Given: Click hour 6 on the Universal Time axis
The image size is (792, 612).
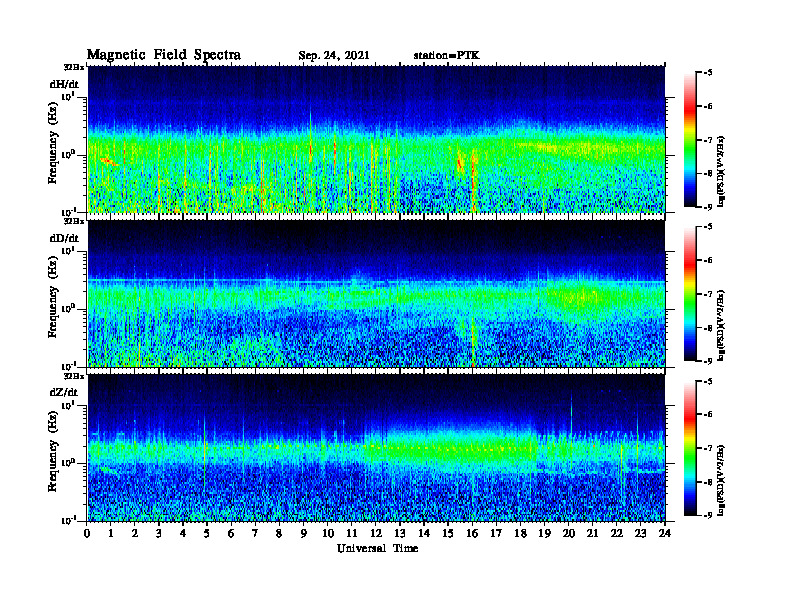Looking at the screenshot, I should tap(231, 534).
